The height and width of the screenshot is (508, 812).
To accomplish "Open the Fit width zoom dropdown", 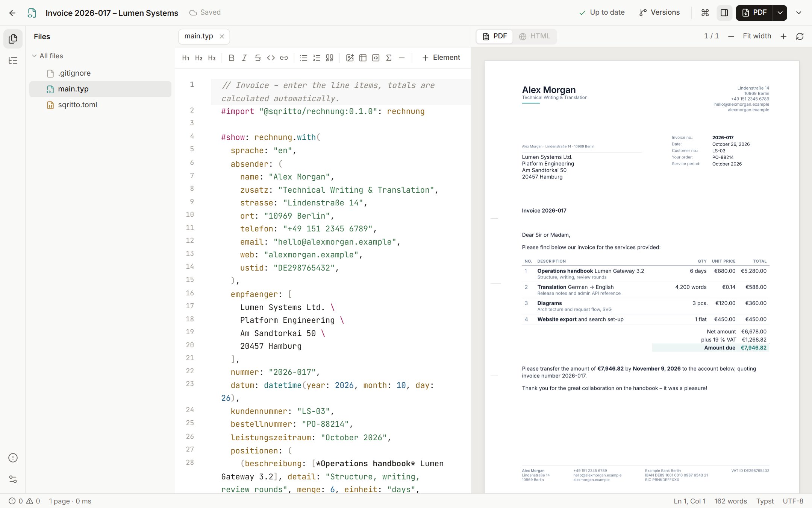I will 757,36.
